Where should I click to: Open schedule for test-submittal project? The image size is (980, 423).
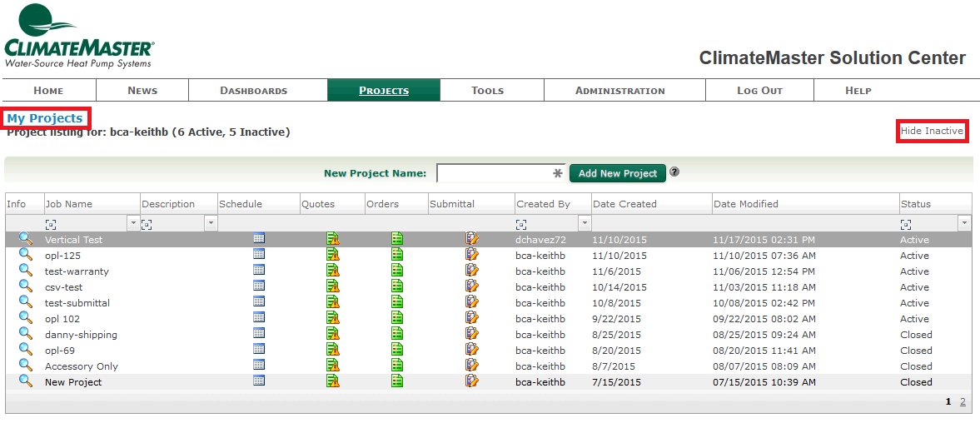[259, 301]
